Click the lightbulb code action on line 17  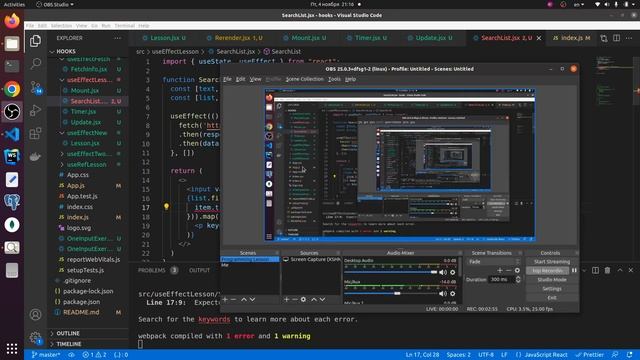pos(166,207)
